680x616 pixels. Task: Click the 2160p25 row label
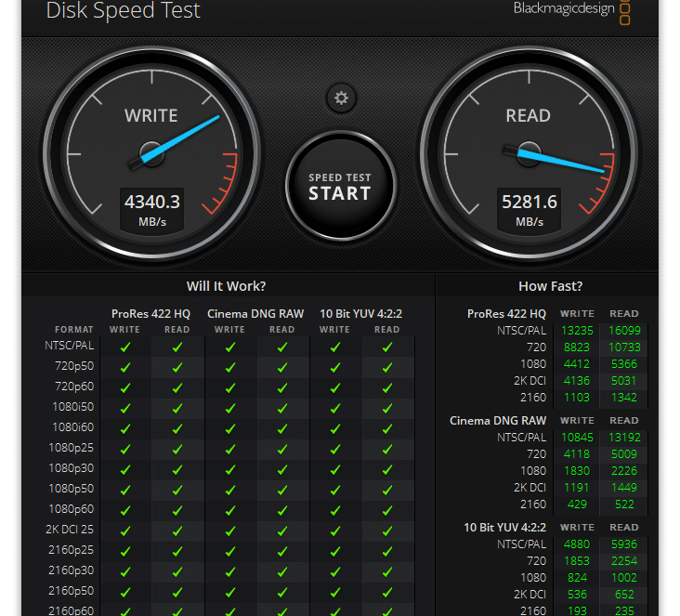(x=72, y=550)
